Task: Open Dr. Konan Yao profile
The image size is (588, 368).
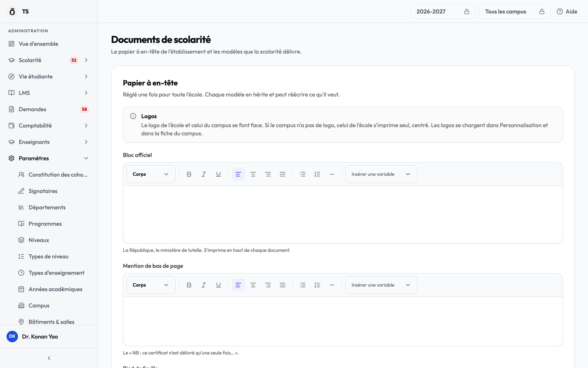Action: 49,337
